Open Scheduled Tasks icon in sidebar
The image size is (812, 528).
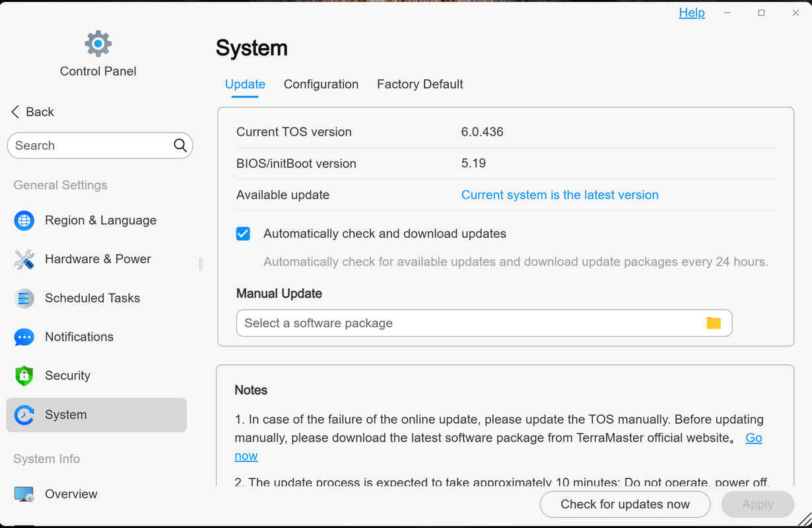pyautogui.click(x=24, y=298)
